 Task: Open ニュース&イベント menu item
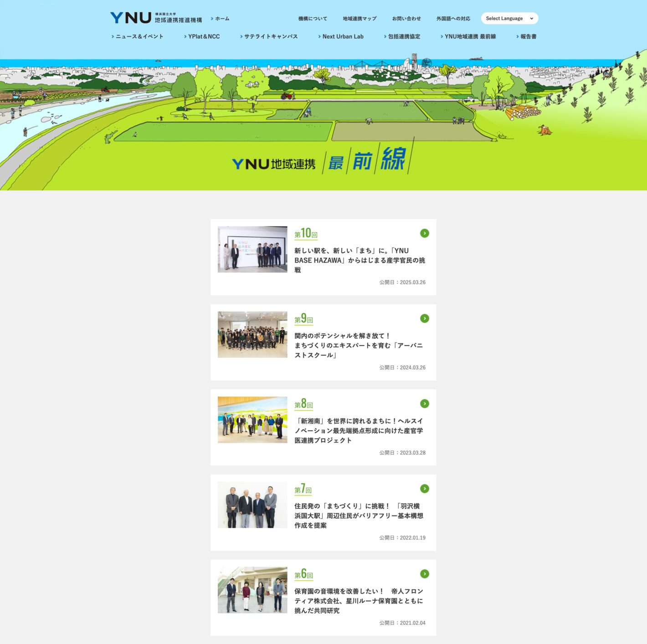pos(139,36)
